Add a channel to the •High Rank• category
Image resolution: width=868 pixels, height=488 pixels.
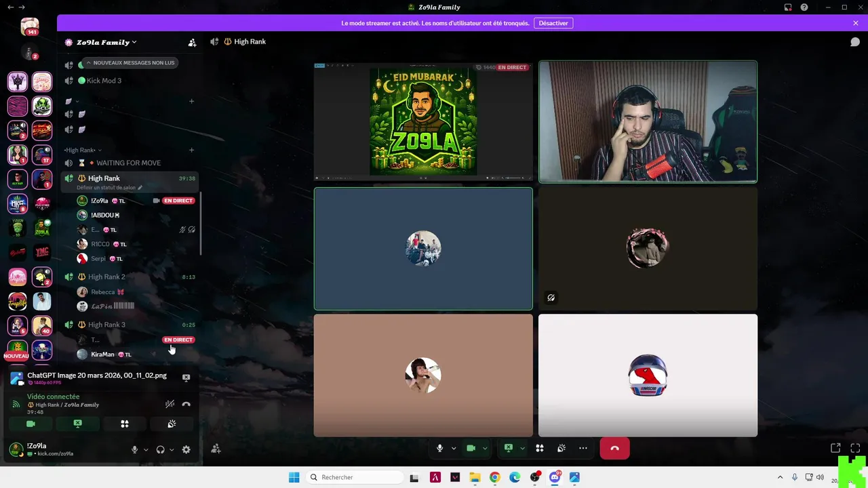191,150
